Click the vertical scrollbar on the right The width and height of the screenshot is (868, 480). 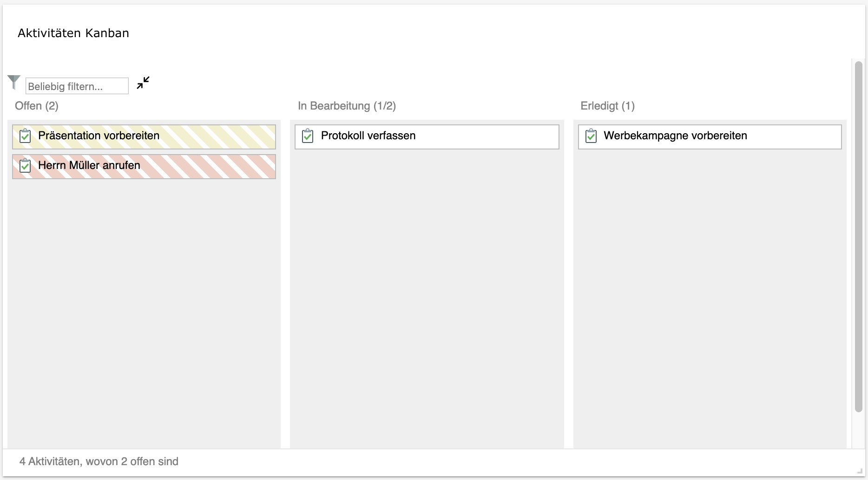(x=858, y=237)
